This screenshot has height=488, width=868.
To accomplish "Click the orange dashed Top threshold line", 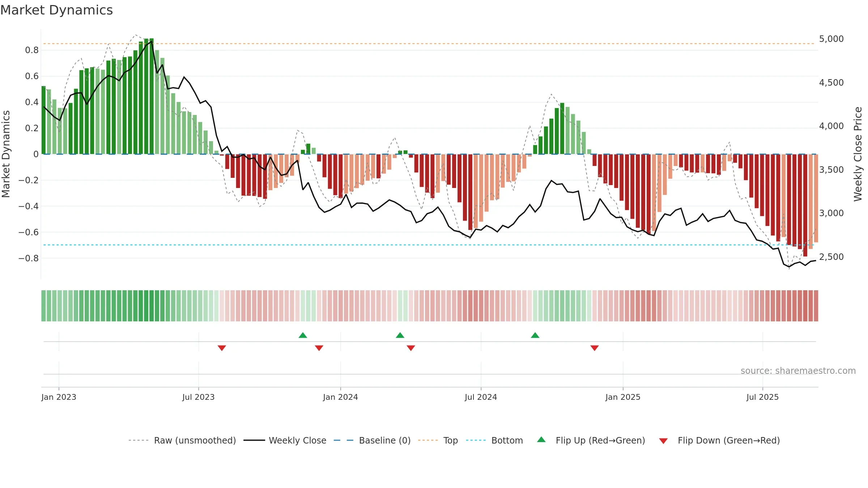I will (429, 44).
